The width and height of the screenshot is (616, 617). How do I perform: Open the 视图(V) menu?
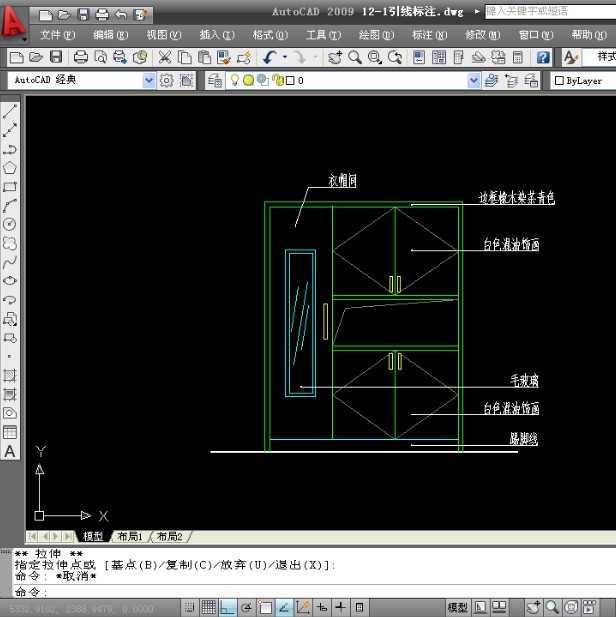(164, 35)
